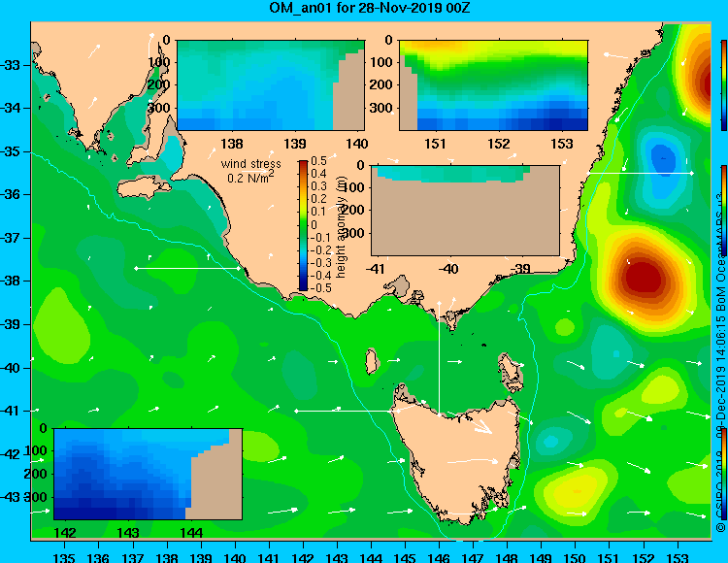728x563 pixels.
Task: Click the middle color bar at right edge
Action: (724, 211)
